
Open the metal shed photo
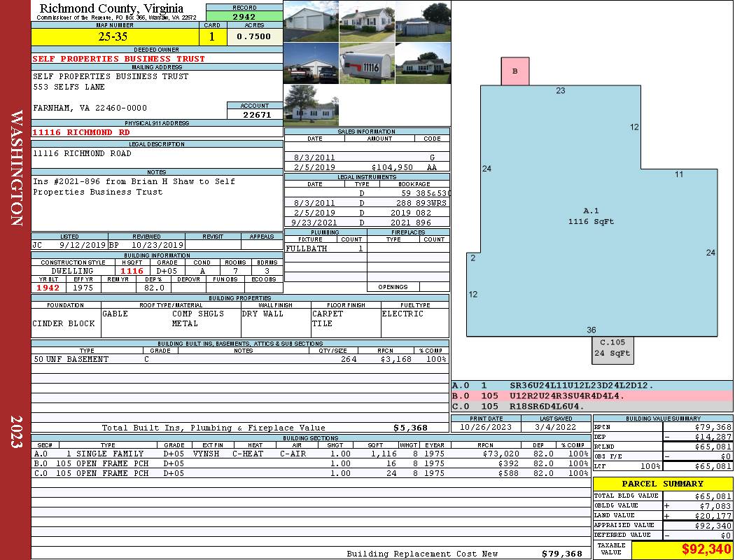click(x=423, y=22)
